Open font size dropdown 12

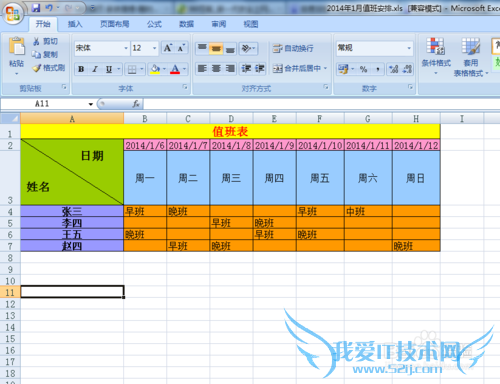point(155,48)
